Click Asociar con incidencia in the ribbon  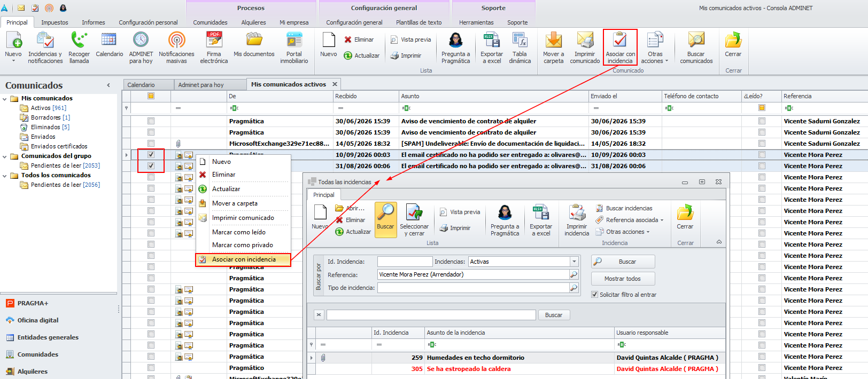pyautogui.click(x=620, y=48)
